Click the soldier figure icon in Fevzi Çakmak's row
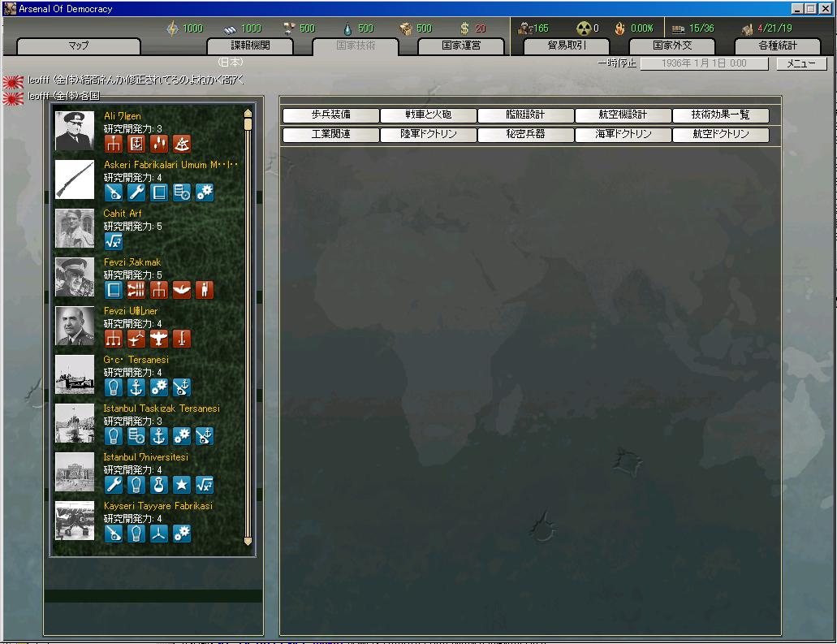Screen dimensions: 837x644 (x=205, y=289)
